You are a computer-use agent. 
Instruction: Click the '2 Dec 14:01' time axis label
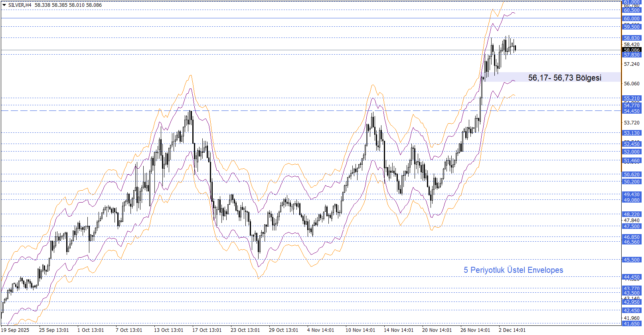512,330
